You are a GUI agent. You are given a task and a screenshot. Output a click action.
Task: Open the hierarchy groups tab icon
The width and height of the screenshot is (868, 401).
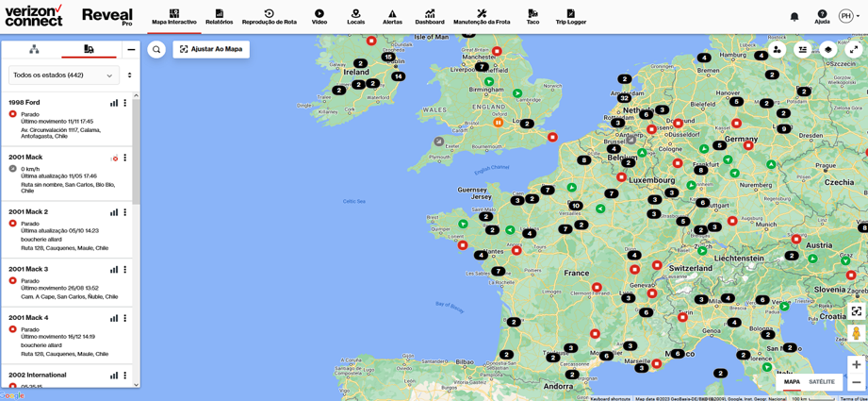[34, 49]
